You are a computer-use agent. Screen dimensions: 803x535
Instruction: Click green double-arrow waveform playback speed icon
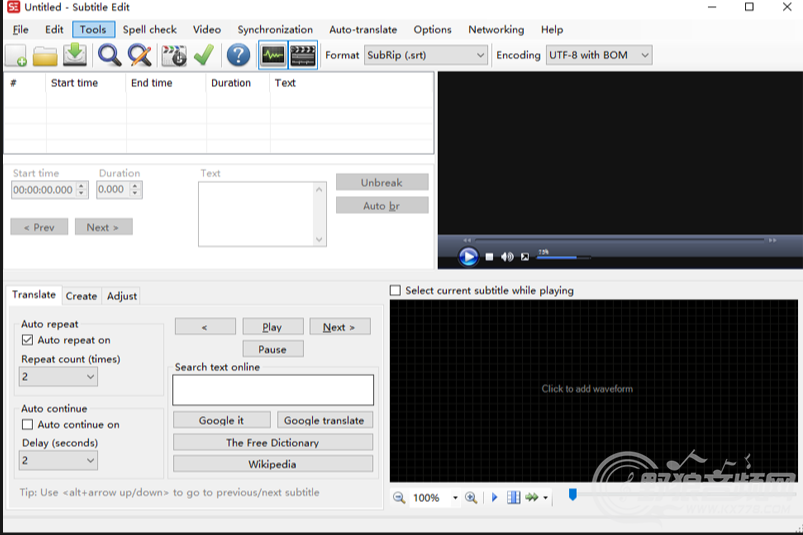pyautogui.click(x=532, y=497)
